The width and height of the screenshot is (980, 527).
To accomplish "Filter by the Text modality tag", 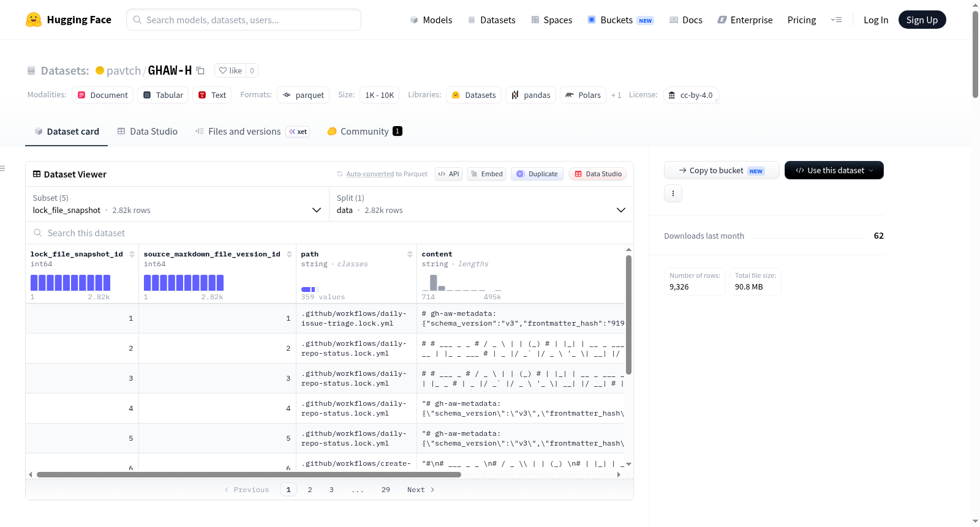I will coord(213,95).
